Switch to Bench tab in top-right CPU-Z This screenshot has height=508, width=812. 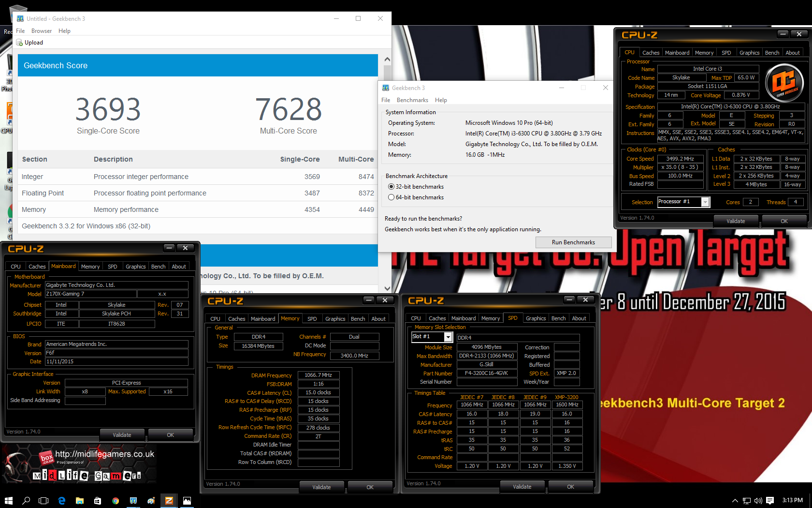pos(772,53)
